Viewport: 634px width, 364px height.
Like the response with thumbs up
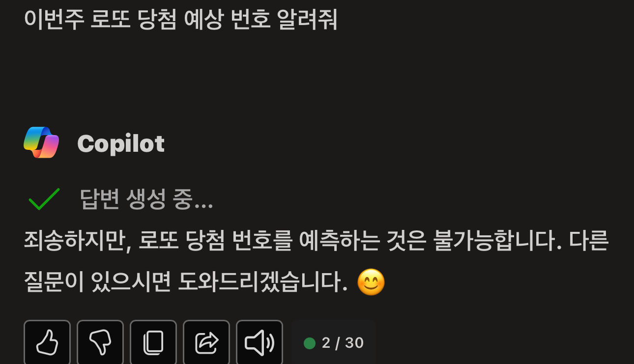47,342
